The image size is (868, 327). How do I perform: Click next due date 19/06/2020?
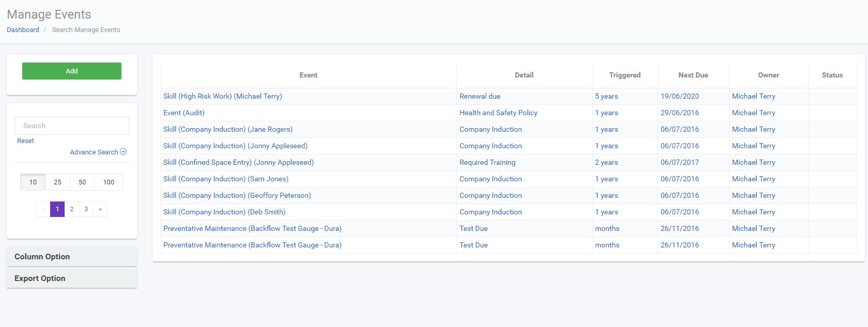point(680,96)
